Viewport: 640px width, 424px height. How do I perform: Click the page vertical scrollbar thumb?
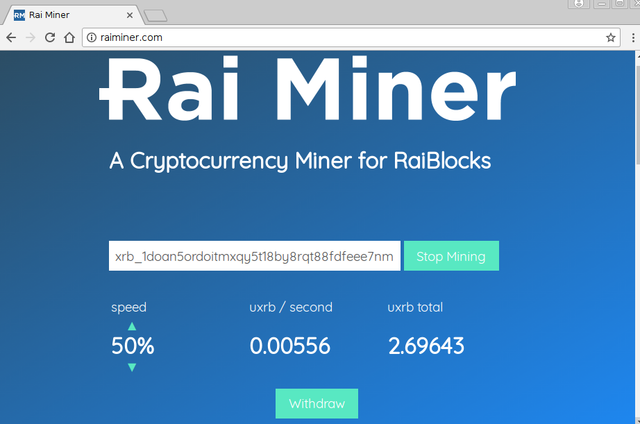636,114
